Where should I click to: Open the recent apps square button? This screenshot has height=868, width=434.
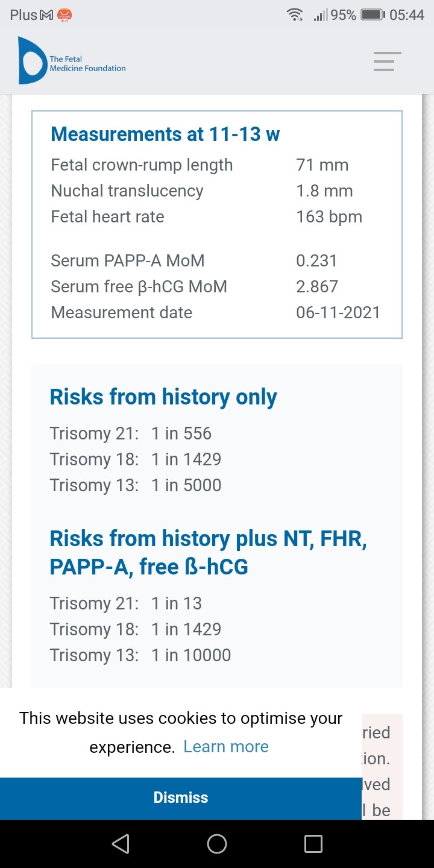(313, 844)
